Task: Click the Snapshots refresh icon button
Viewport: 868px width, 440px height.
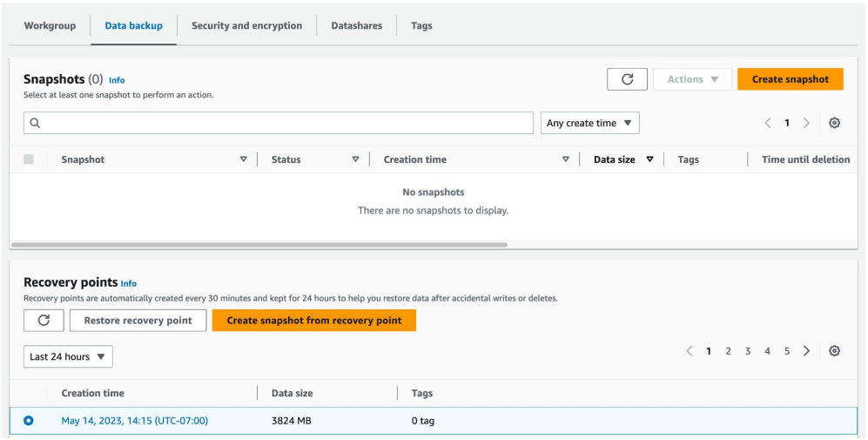Action: (x=627, y=79)
